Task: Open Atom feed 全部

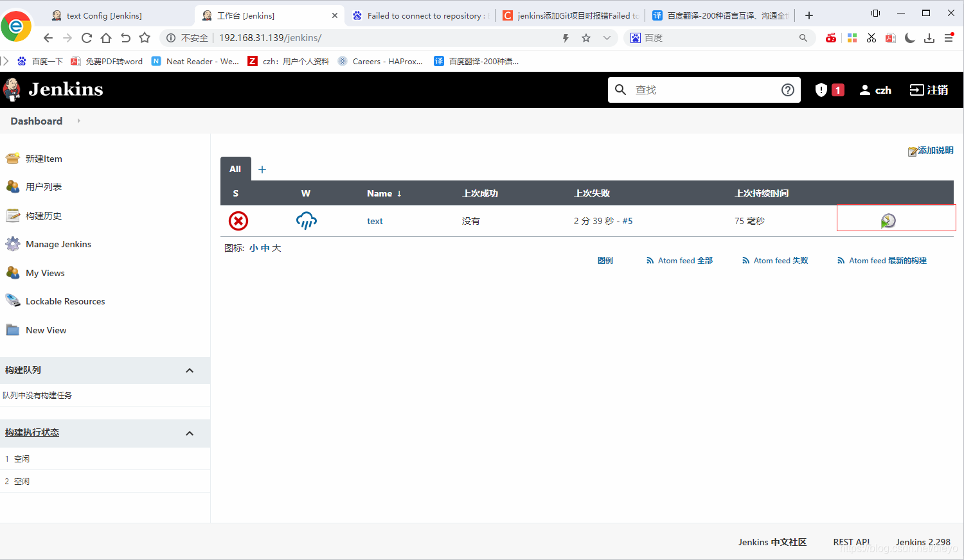Action: point(680,261)
